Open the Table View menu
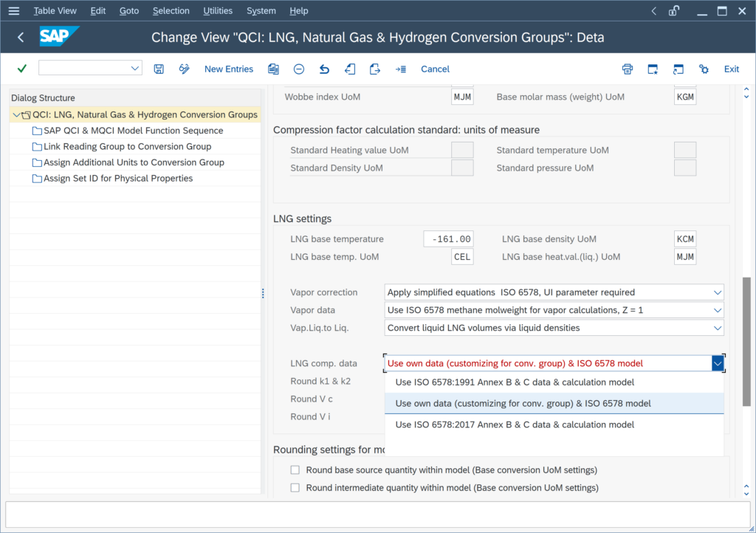 55,10
